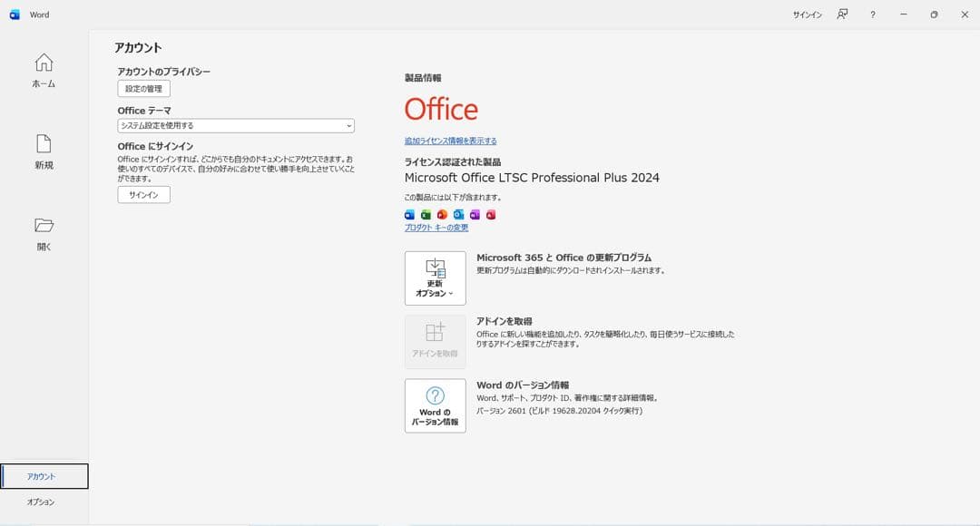The height and width of the screenshot is (526, 980).
Task: Click the サインイン button under Office にサインイン
Action: pyautogui.click(x=143, y=195)
